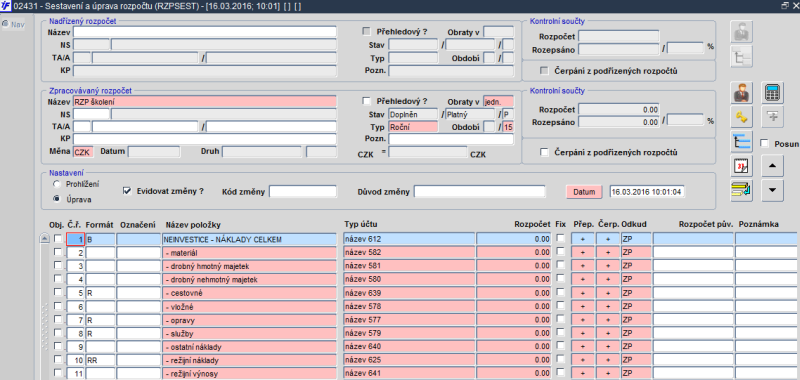The width and height of the screenshot is (800, 380).
Task: Open the Nav side panel button
Action: tap(14, 24)
